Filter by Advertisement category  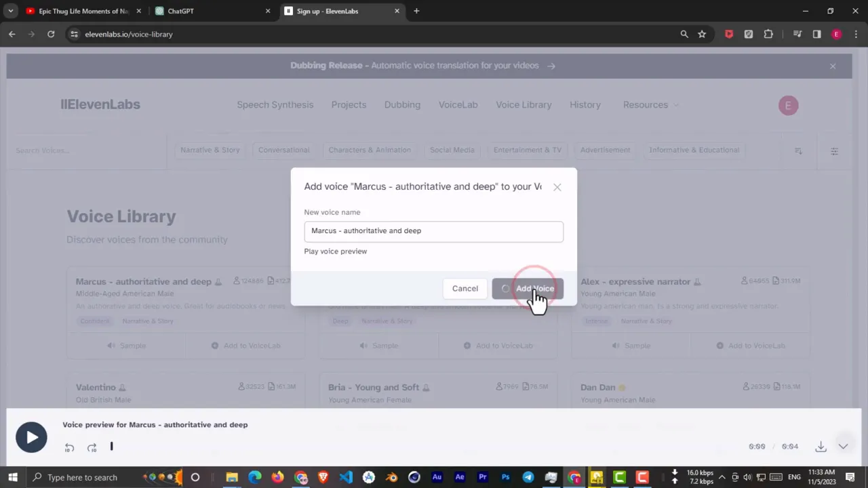(605, 150)
